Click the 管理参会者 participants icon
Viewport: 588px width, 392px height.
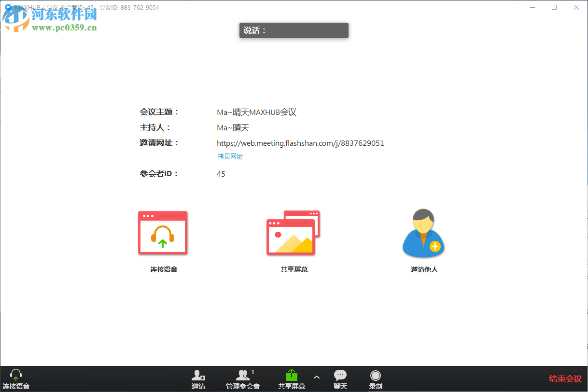coord(243,376)
